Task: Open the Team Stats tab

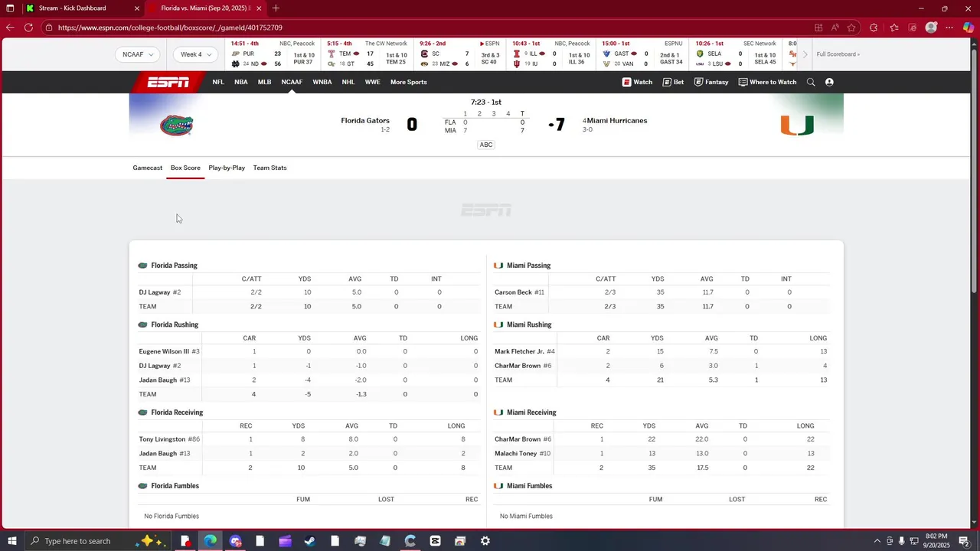Action: 269,168
